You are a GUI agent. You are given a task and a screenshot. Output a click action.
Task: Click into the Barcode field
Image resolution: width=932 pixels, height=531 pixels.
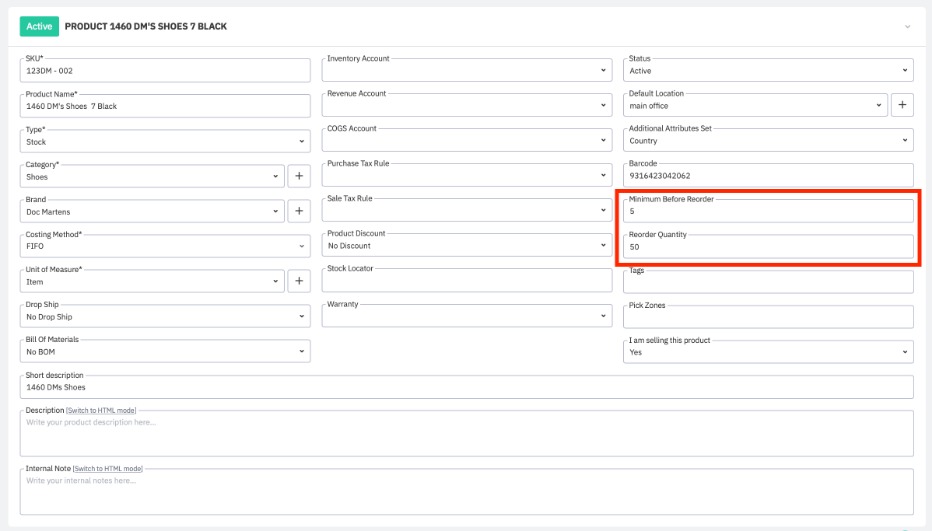pos(767,176)
